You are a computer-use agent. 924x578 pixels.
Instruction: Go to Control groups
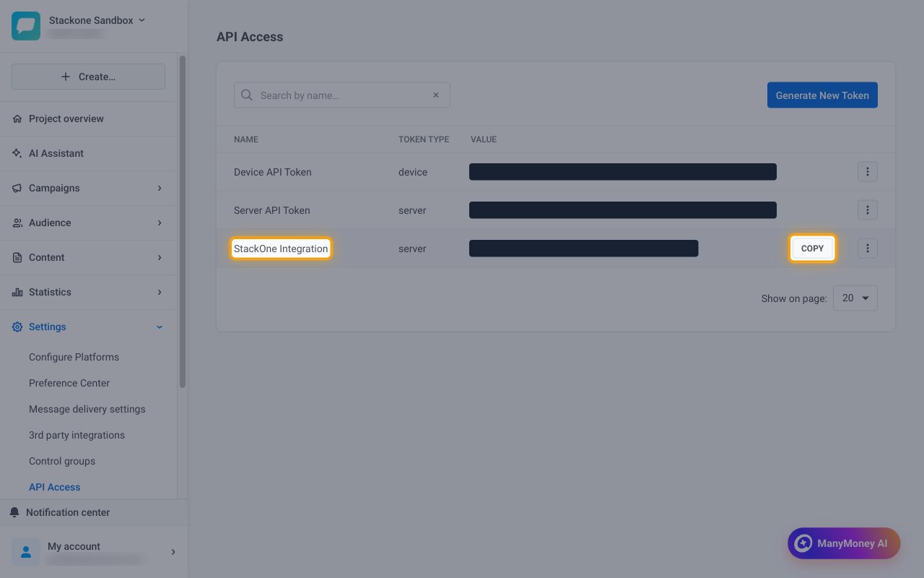coord(62,461)
